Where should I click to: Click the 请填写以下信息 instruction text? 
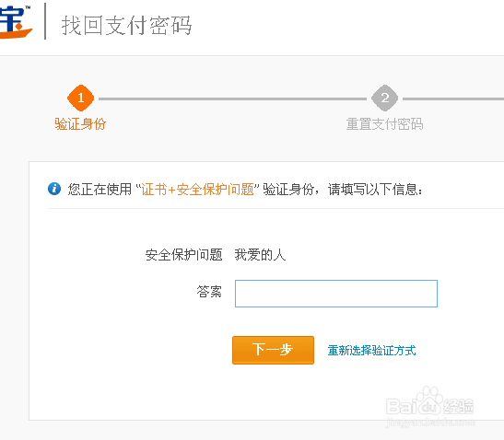click(375, 190)
